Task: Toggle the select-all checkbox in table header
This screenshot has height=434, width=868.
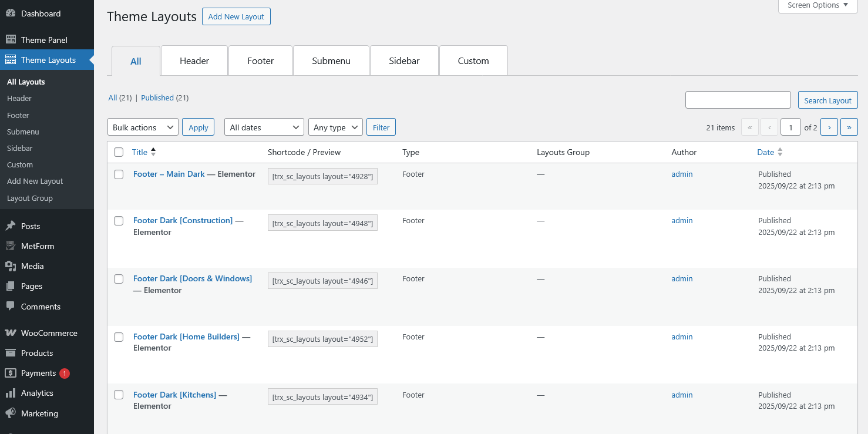Action: (x=119, y=152)
